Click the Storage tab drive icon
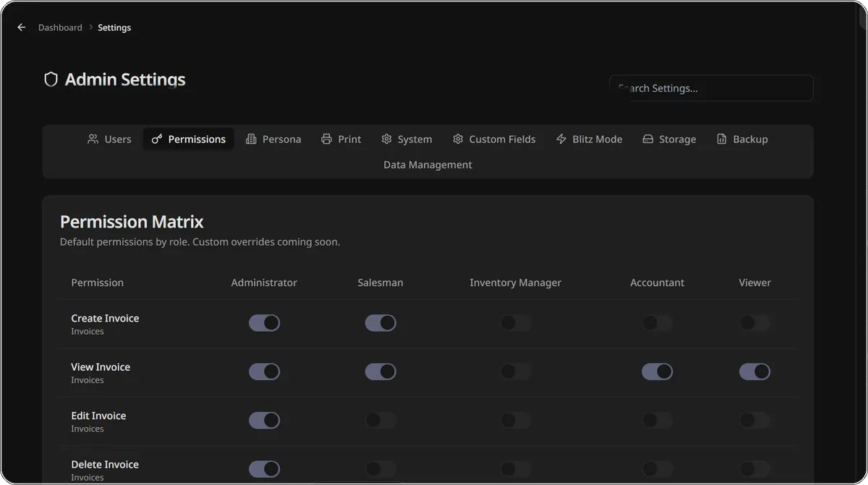This screenshot has height=485, width=868. [x=648, y=139]
